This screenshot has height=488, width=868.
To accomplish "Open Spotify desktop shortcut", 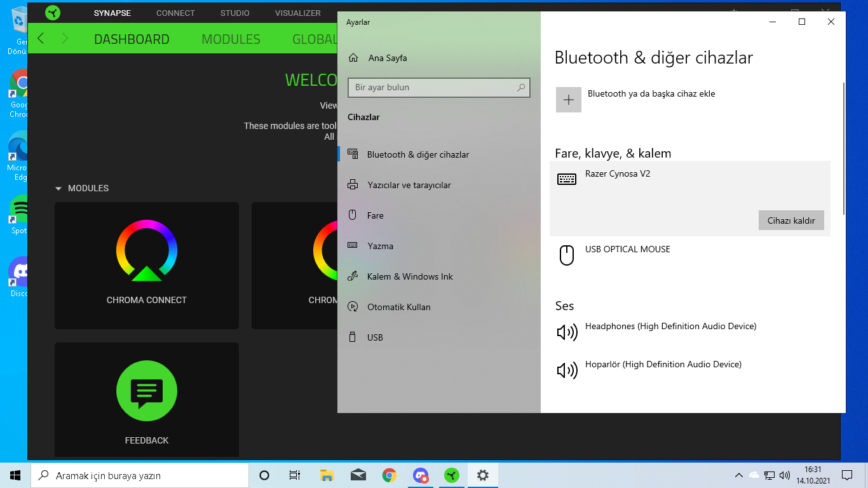I will tap(18, 215).
